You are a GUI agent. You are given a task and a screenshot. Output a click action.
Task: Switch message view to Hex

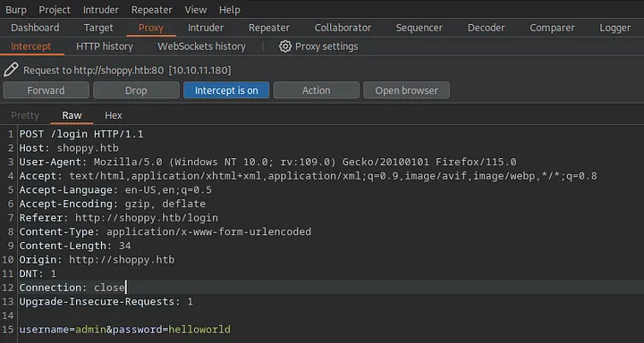[114, 115]
